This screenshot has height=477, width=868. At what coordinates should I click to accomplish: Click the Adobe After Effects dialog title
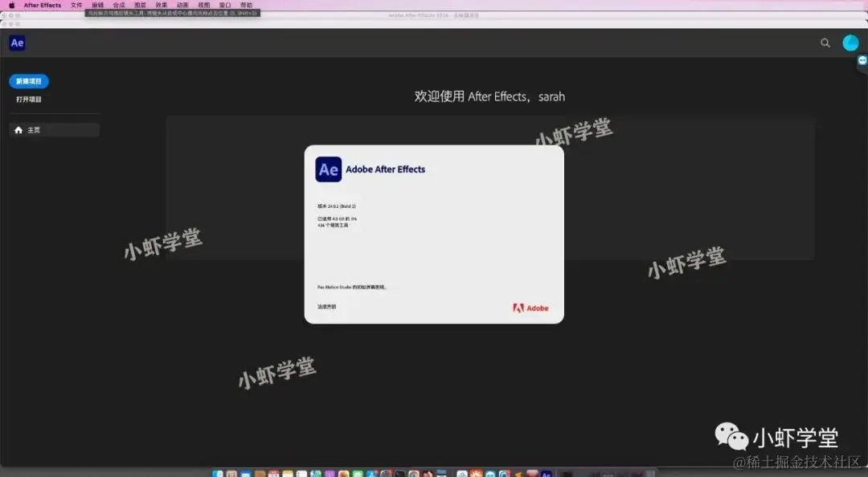[385, 169]
